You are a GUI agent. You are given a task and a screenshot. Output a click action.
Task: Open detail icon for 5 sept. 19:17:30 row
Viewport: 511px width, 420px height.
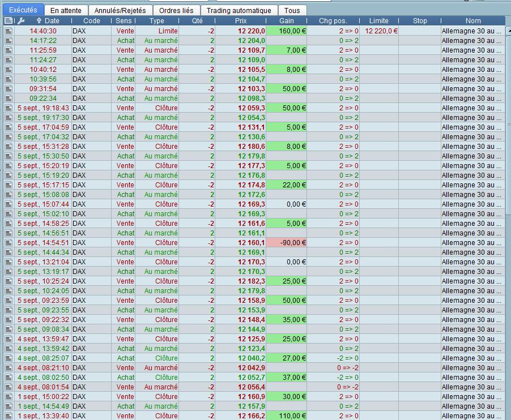point(9,118)
